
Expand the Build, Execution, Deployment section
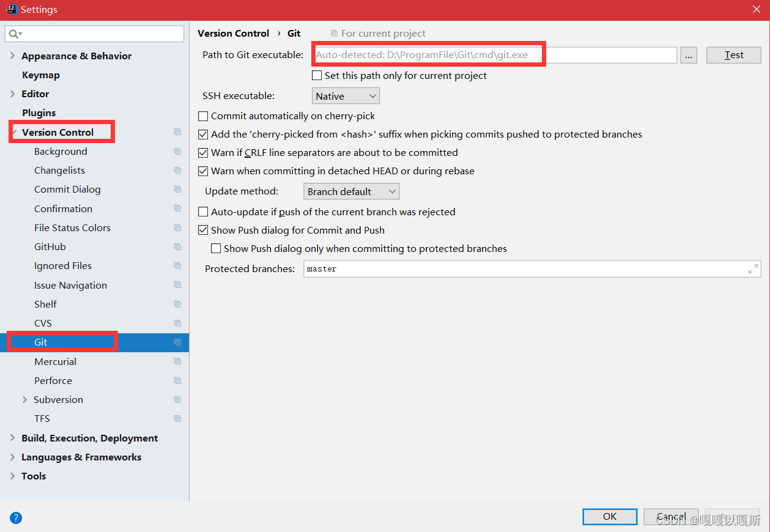click(x=13, y=438)
